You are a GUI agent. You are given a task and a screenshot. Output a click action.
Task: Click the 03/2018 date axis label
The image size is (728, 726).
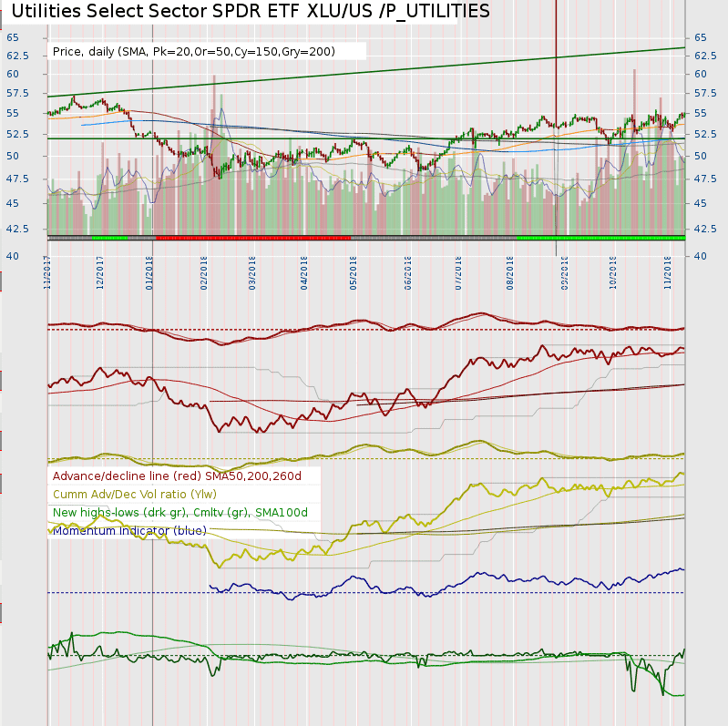pyautogui.click(x=252, y=273)
